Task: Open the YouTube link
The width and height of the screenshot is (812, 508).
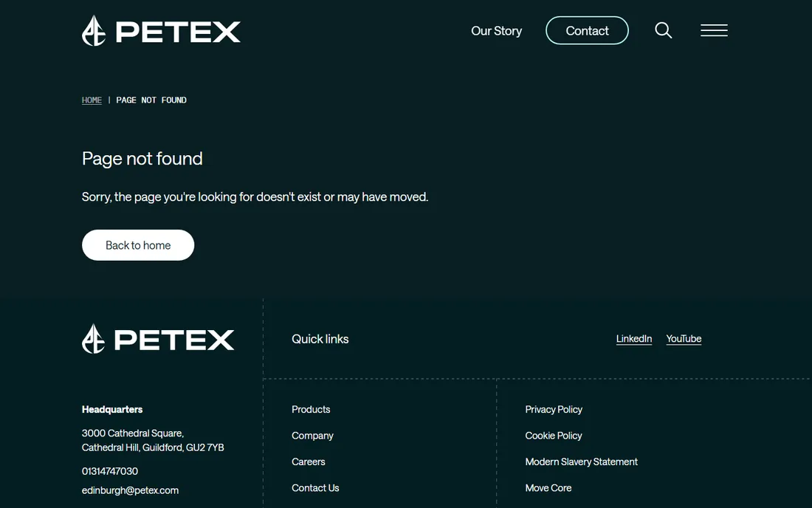Action: [x=684, y=339]
